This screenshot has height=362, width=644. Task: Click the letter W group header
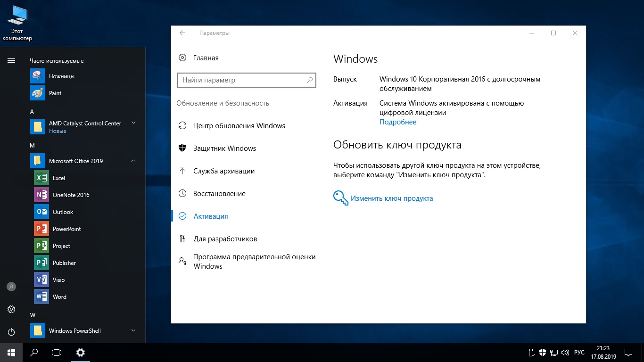click(x=33, y=315)
